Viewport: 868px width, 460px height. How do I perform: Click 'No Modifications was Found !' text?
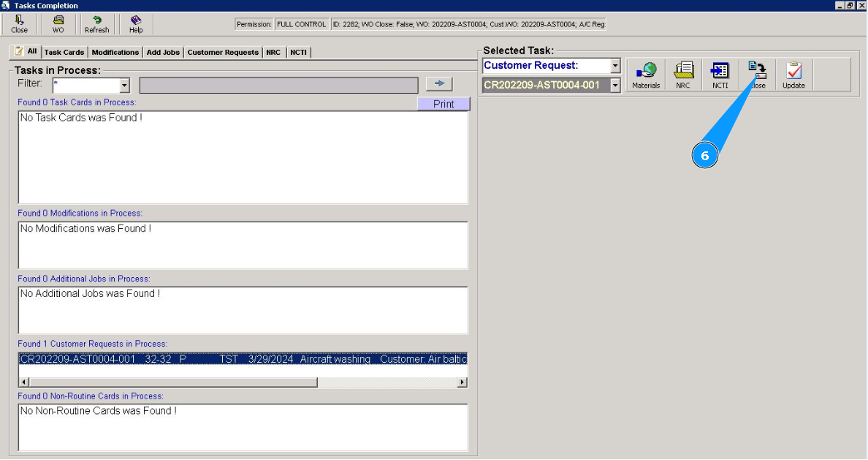coord(85,228)
